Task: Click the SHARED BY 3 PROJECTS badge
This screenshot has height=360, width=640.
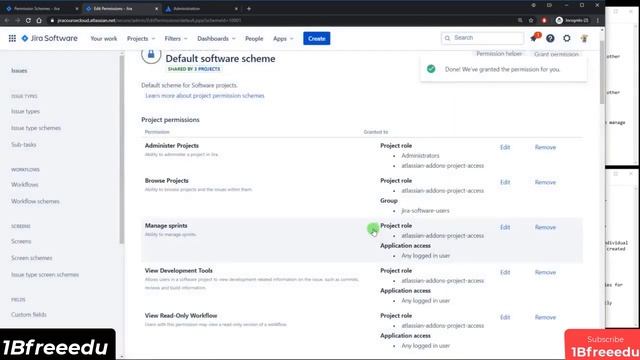Action: [x=194, y=69]
